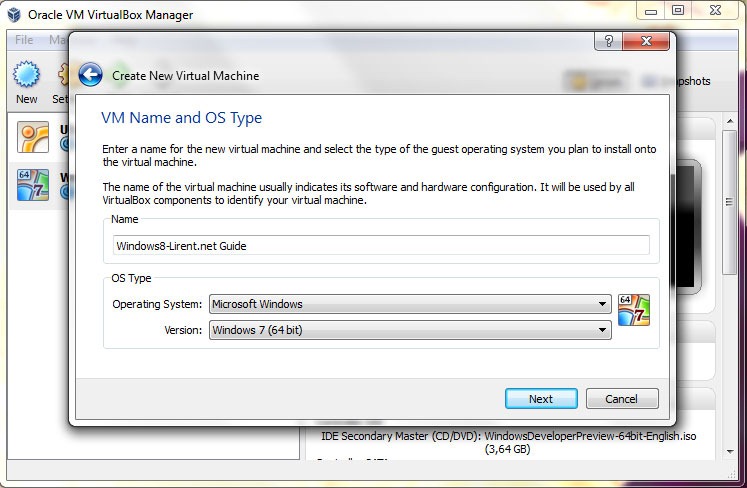Select the first VM icon in the Manager list
The height and width of the screenshot is (488, 747).
(33, 137)
